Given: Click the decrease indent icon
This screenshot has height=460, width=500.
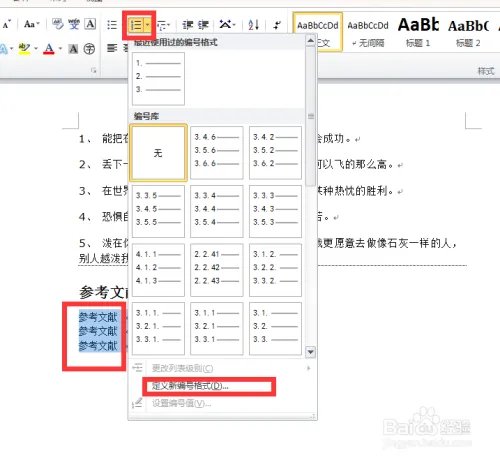Looking at the screenshot, I should coord(188,25).
